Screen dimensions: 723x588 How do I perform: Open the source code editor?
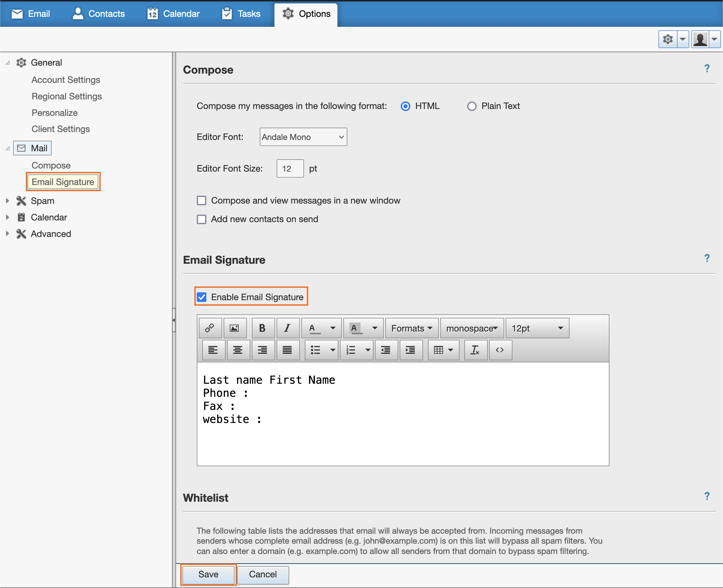tap(500, 350)
